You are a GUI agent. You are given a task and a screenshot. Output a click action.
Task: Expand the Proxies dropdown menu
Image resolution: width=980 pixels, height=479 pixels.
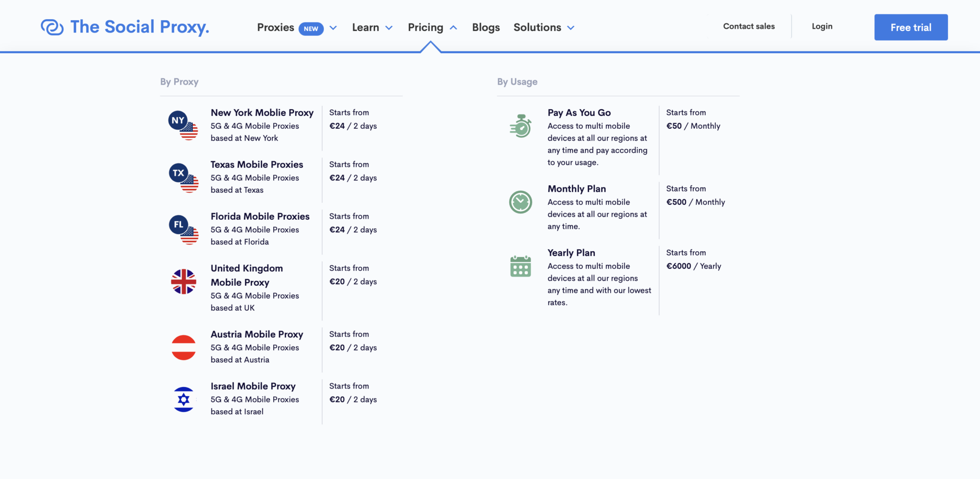click(334, 28)
